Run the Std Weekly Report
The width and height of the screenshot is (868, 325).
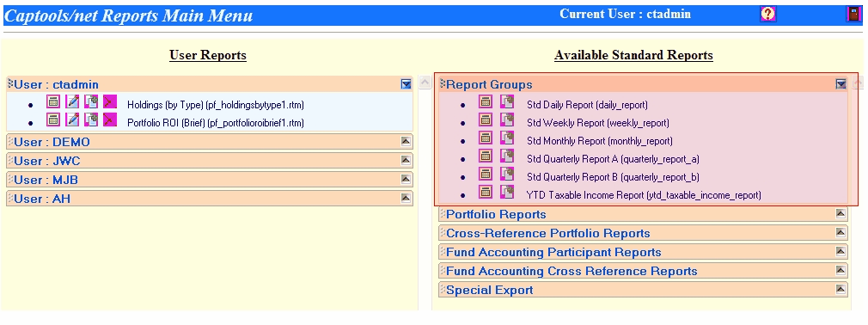(486, 120)
